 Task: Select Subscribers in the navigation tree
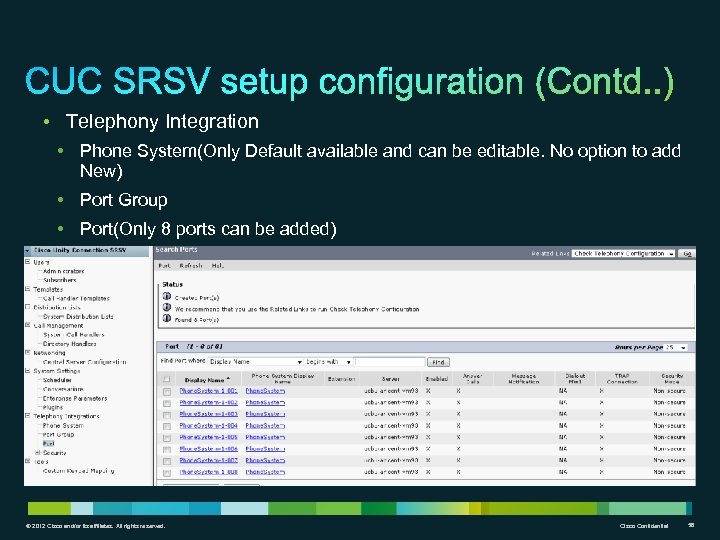click(60, 280)
